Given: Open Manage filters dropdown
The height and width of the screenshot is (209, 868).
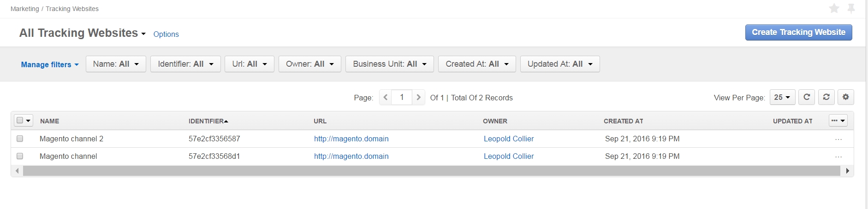Looking at the screenshot, I should click(x=50, y=64).
